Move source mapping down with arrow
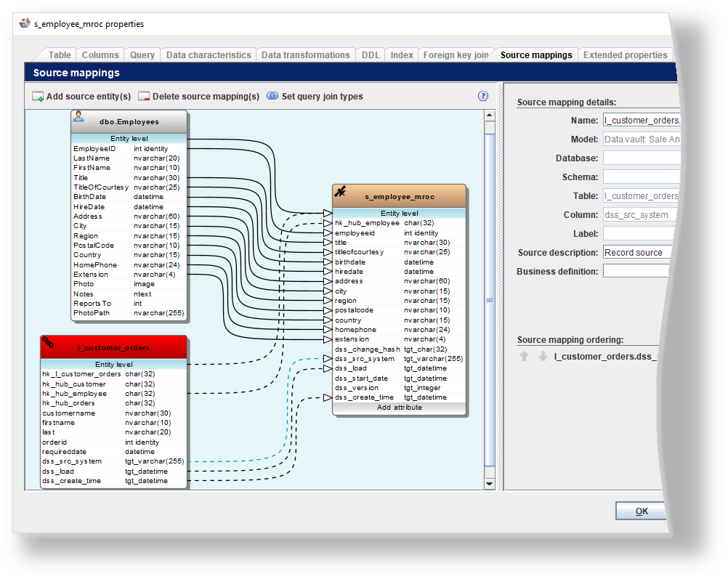 pyautogui.click(x=542, y=356)
